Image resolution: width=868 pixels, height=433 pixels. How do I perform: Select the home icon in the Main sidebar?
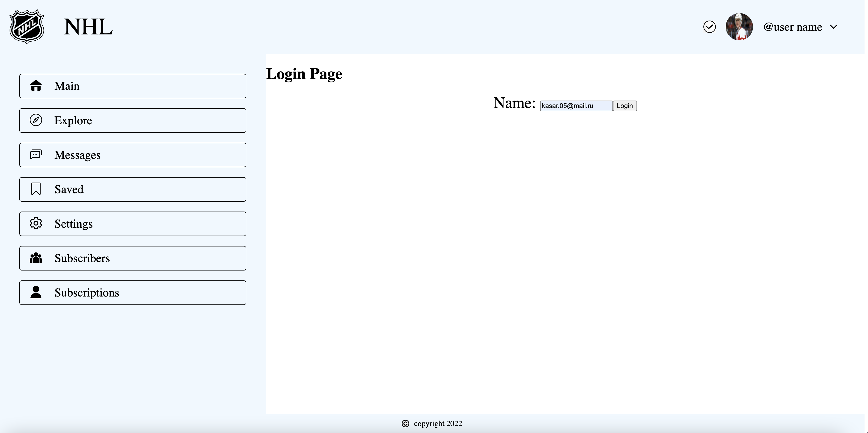point(36,86)
